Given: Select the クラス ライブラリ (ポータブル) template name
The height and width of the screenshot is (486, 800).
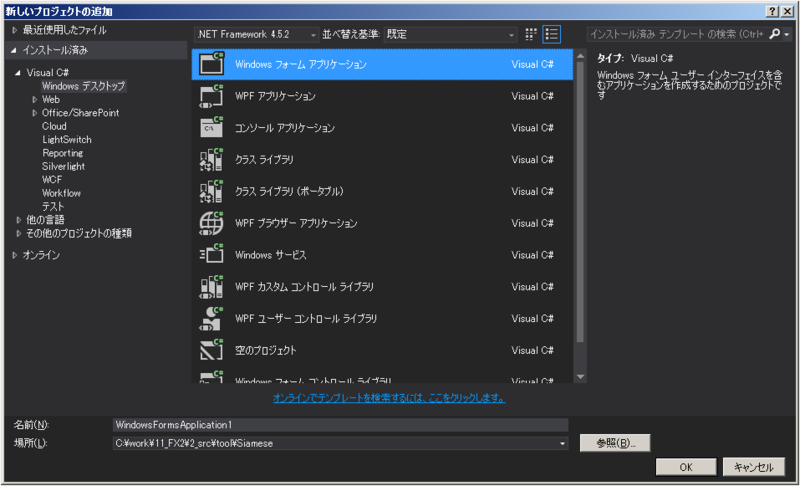Looking at the screenshot, I should (x=289, y=191).
